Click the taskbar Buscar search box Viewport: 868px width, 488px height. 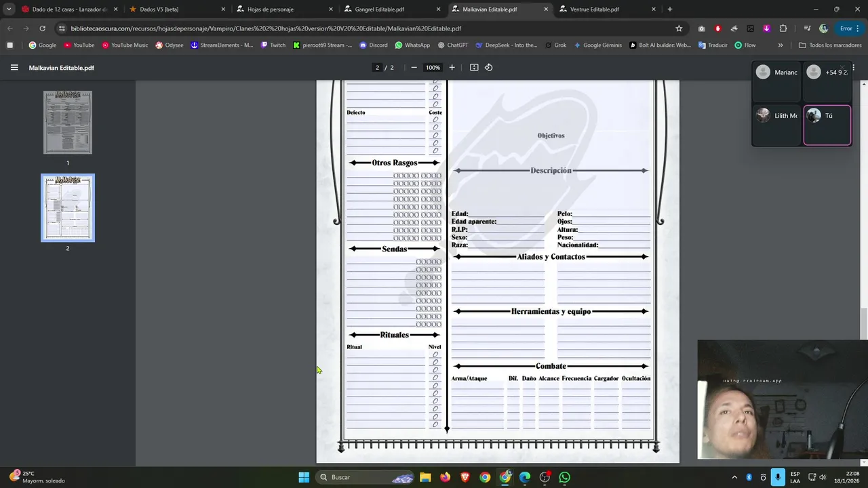point(366,477)
